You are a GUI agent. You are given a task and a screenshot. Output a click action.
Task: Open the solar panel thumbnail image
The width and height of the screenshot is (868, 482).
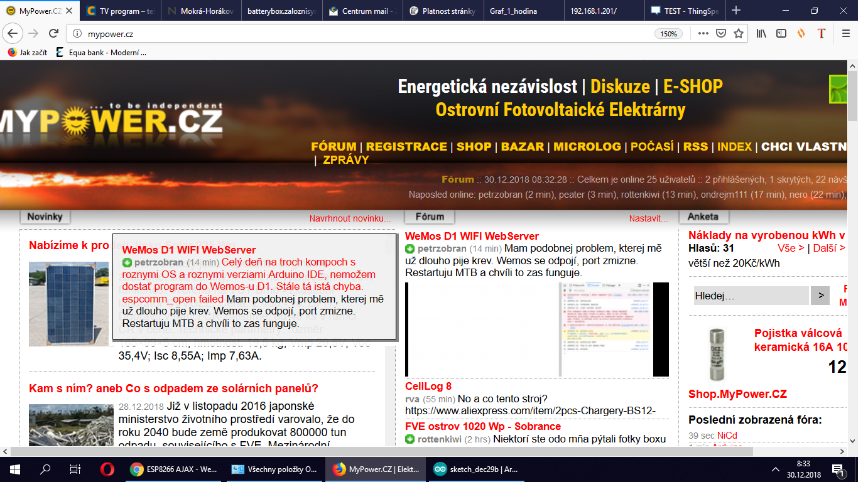tap(68, 304)
